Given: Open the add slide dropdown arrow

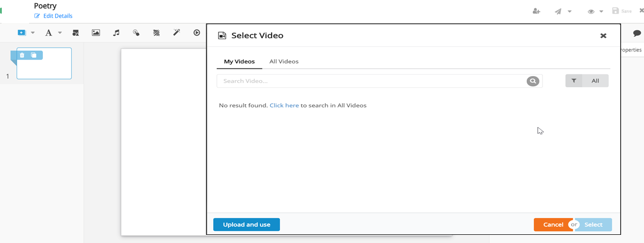Looking at the screenshot, I should coord(33,33).
